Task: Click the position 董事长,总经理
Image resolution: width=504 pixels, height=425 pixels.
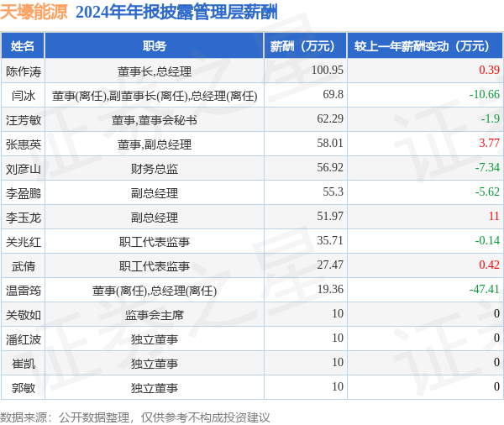Action: [155, 71]
